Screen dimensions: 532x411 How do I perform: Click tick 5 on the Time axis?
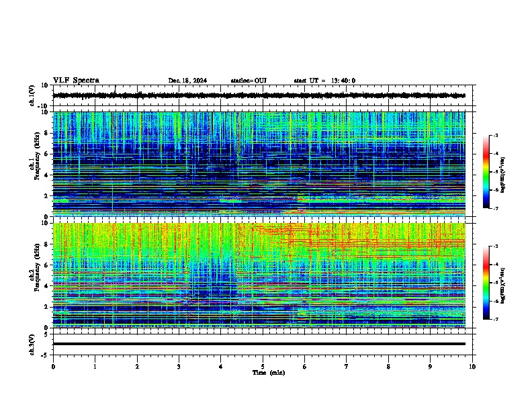263,367
